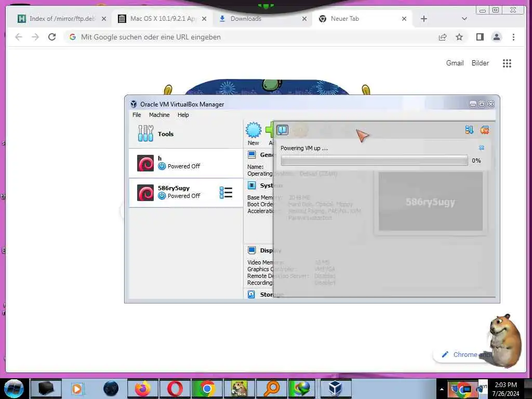Bookmark this page with the star icon

tap(459, 37)
